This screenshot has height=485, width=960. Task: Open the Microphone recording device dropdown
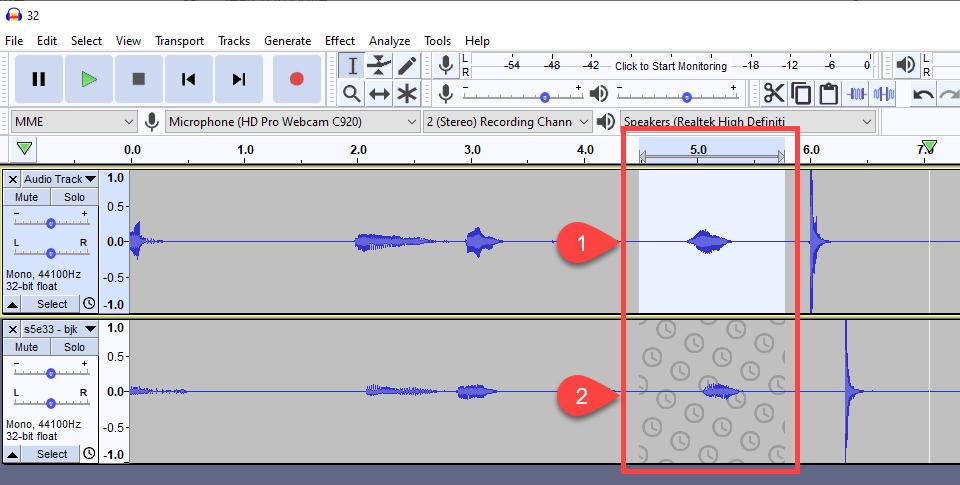[292, 122]
